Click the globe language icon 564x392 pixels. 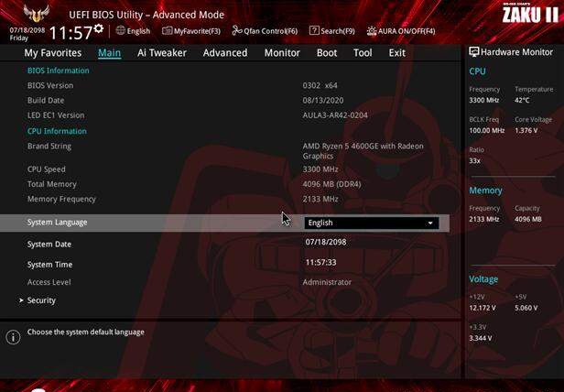coord(121,30)
